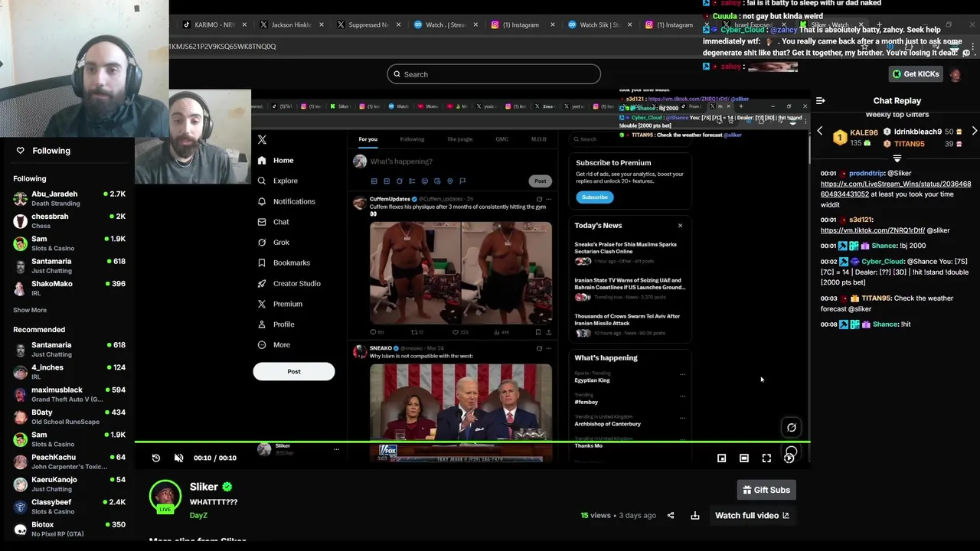Open the vm.tiktok.com chat link
Image resolution: width=980 pixels, height=551 pixels.
872,230
